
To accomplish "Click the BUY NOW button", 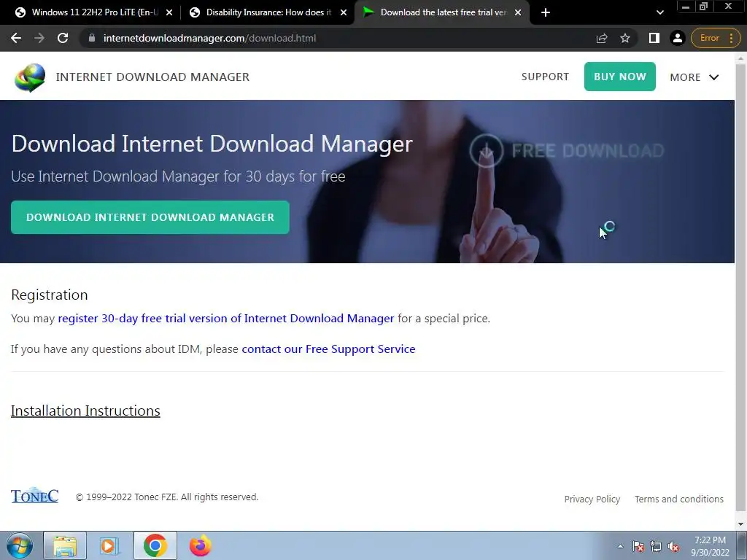I will click(x=620, y=77).
